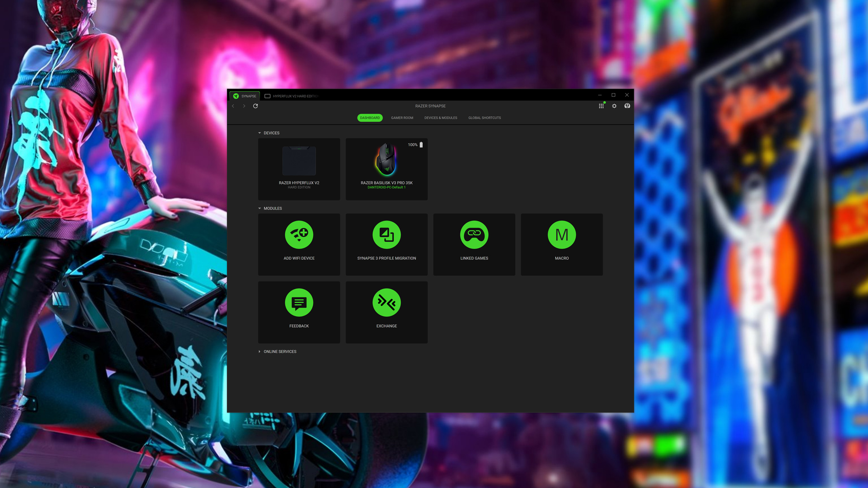Click the Feedback label text
Screen dimensions: 868x488
coord(299,326)
